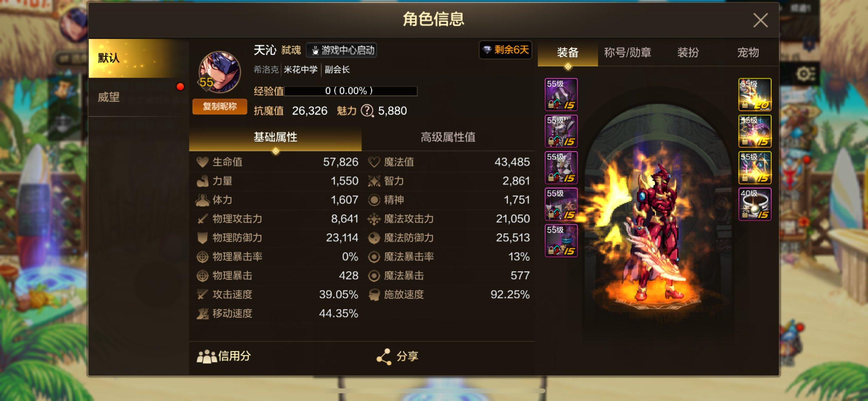
Task: Open the settings gear beside the panel
Action: point(806,74)
